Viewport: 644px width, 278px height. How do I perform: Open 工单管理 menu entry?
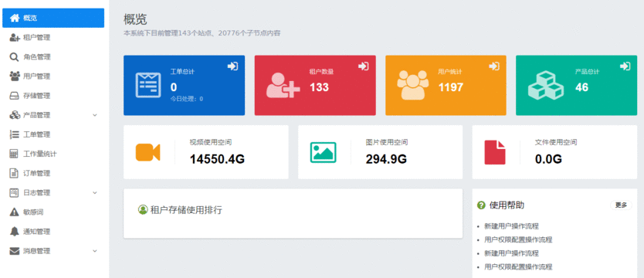pos(53,134)
